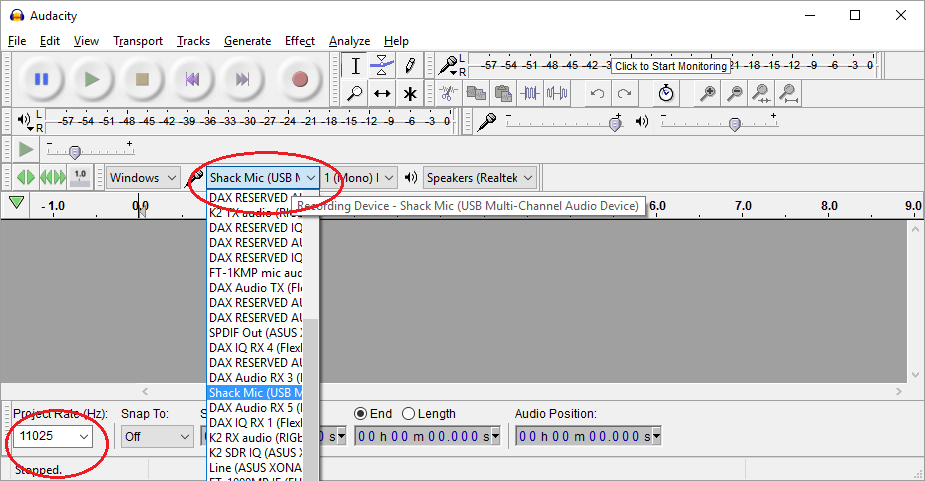Open the Effect menu

300,41
